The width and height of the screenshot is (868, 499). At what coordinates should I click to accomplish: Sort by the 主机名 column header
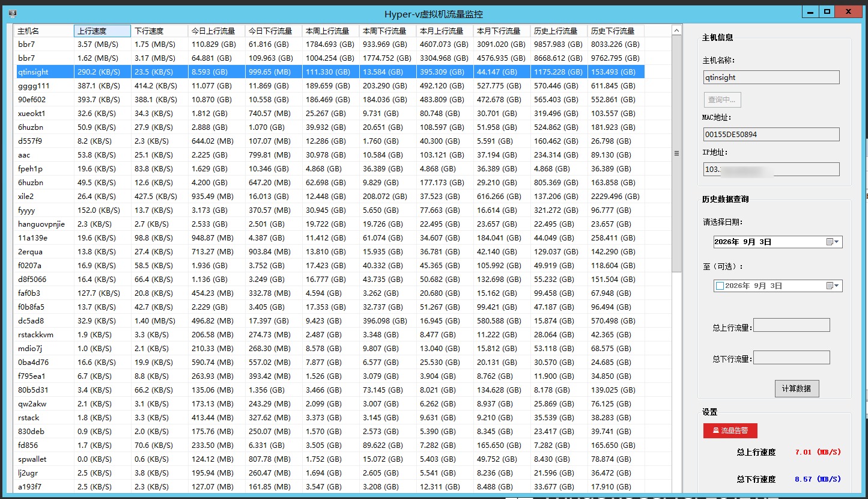(x=44, y=31)
